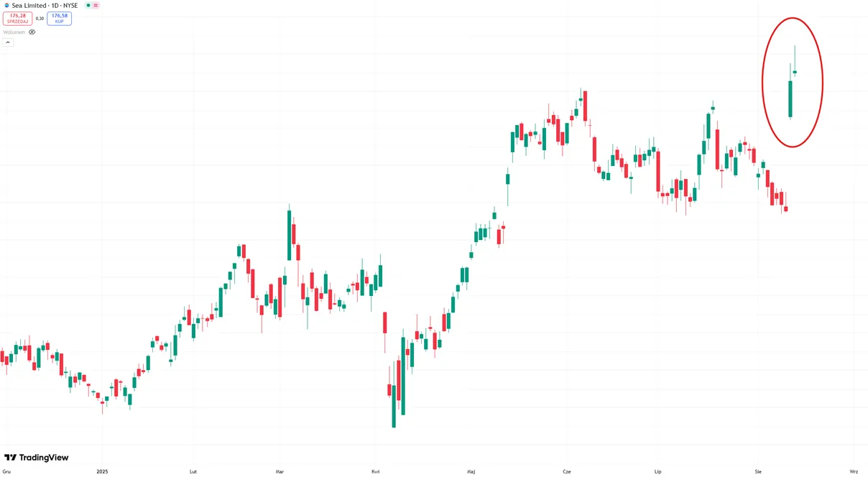Click the Lut label on time axis
Screen dimensions: 868x477
[x=193, y=471]
